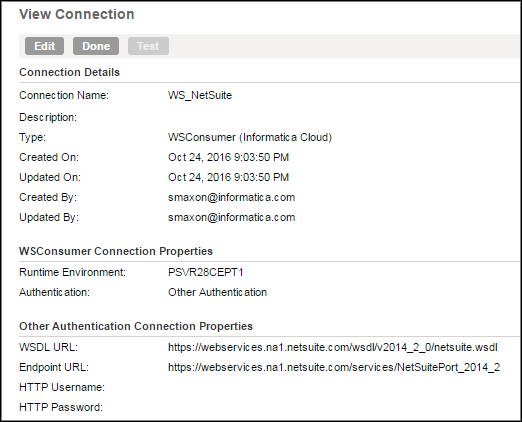Image resolution: width=522 pixels, height=422 pixels.
Task: Click the Created By email smaxon@informatica.com
Action: [x=232, y=197]
